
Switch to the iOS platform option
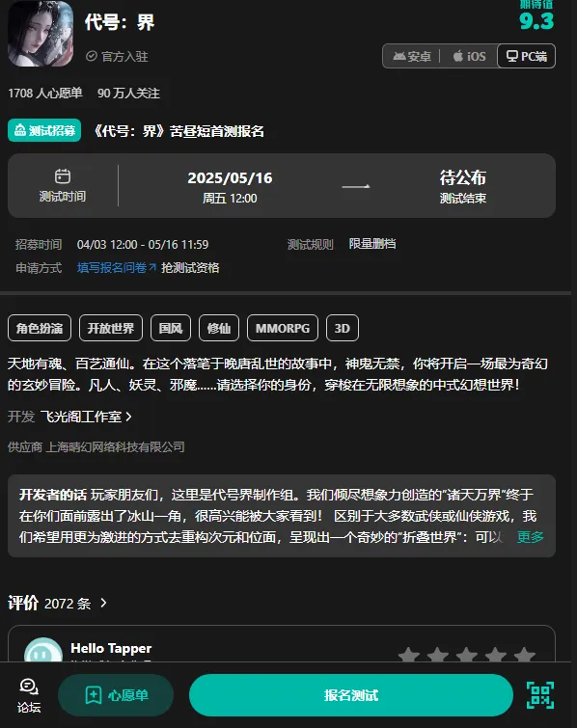click(x=469, y=56)
